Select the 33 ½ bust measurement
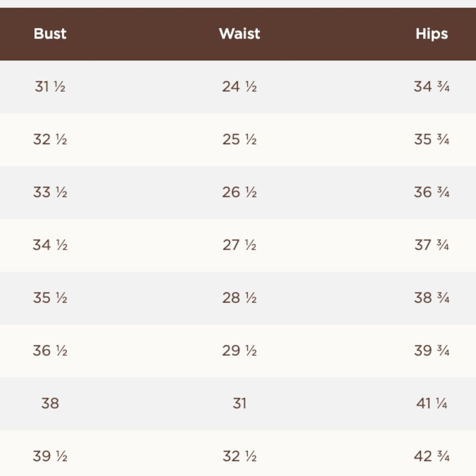The height and width of the screenshot is (476, 476). tap(50, 192)
